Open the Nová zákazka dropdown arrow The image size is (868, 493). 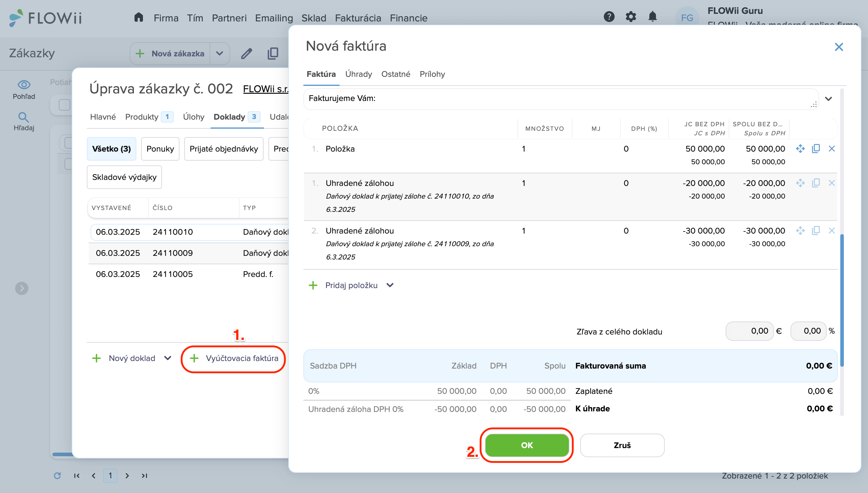pyautogui.click(x=220, y=54)
